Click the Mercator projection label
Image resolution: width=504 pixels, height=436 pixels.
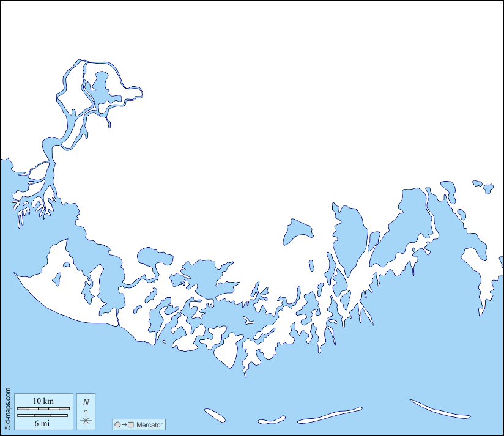click(149, 425)
